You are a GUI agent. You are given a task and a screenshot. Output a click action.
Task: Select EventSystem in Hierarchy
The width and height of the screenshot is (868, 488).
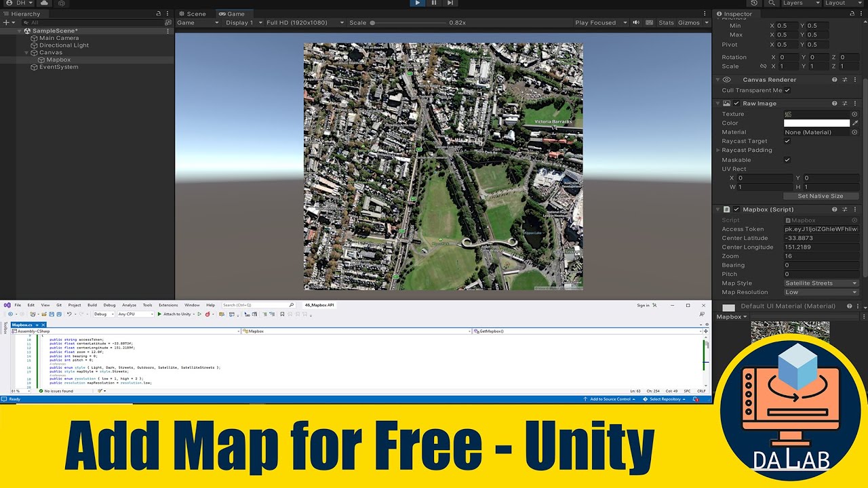(x=58, y=67)
